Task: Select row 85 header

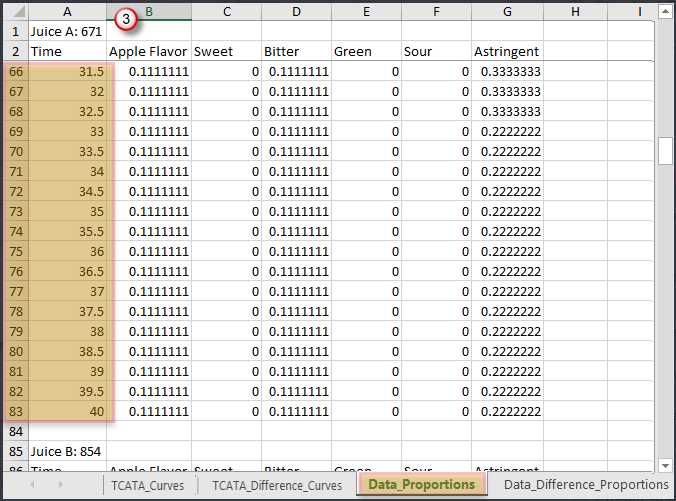Action: coord(16,451)
